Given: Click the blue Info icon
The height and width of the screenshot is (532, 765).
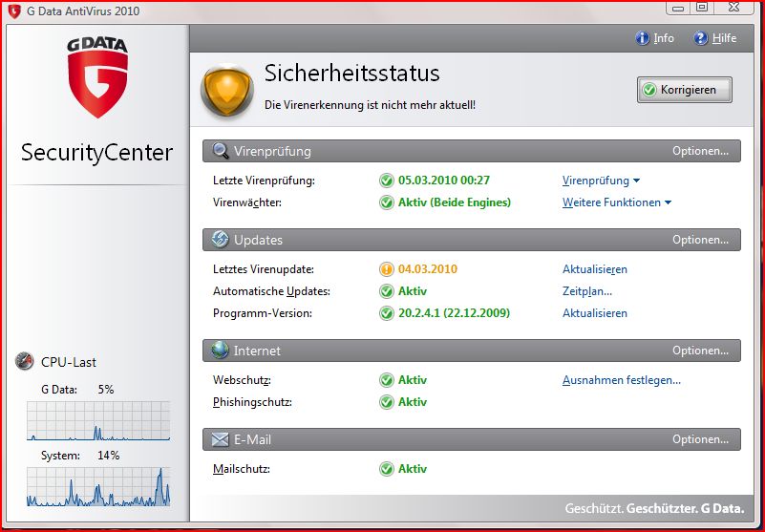Looking at the screenshot, I should pos(642,38).
